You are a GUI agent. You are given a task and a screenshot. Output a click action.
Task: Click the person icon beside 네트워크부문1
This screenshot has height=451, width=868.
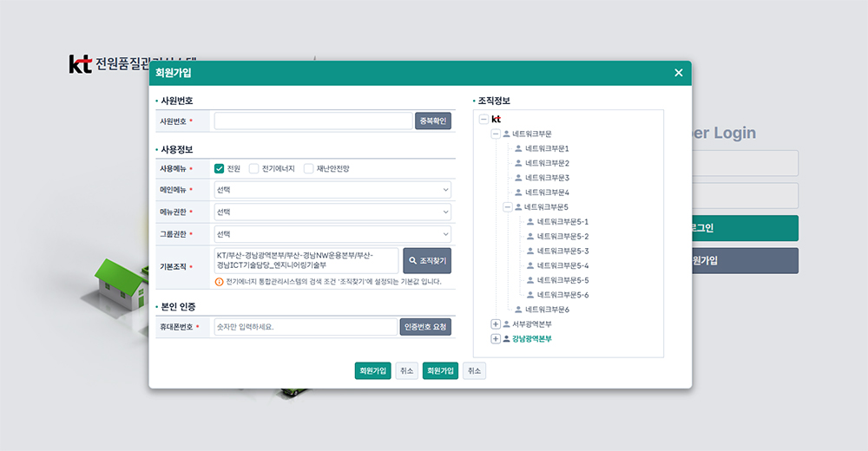518,148
